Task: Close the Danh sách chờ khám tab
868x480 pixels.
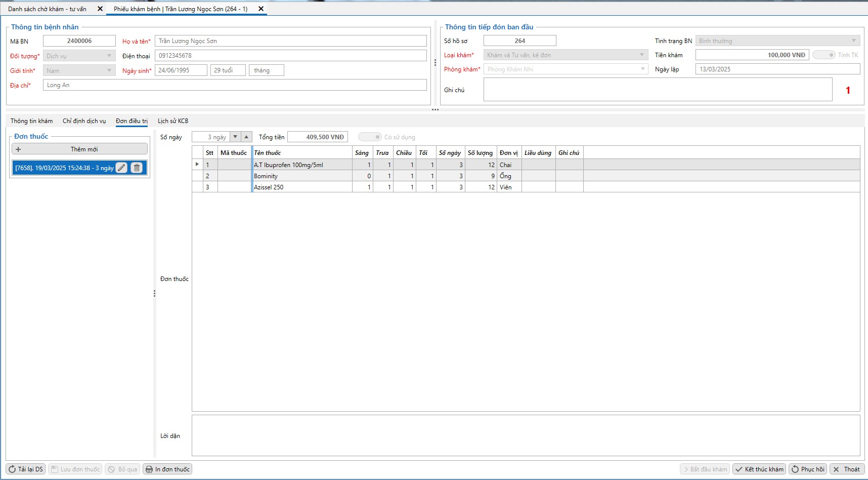Action: click(100, 9)
